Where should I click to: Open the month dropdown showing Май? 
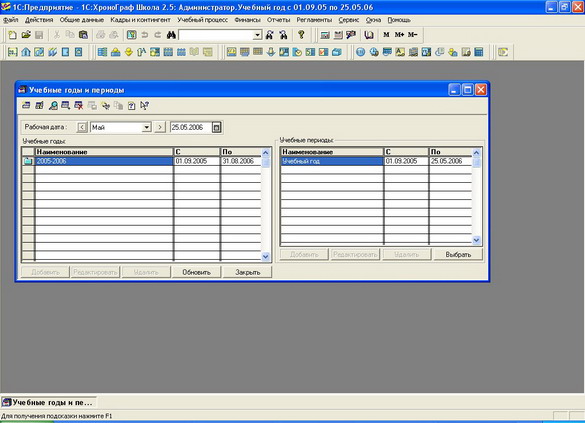tap(147, 128)
